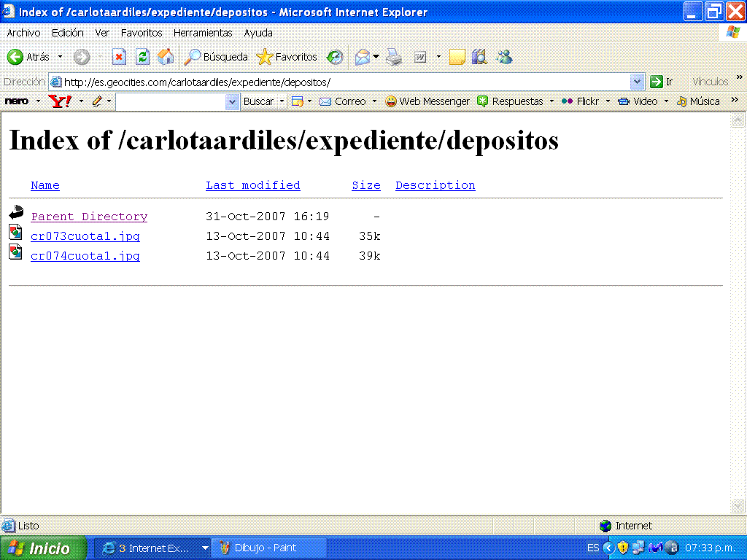The height and width of the screenshot is (560, 747).
Task: Open Respuestas in Yahoo toolbar
Action: point(510,101)
